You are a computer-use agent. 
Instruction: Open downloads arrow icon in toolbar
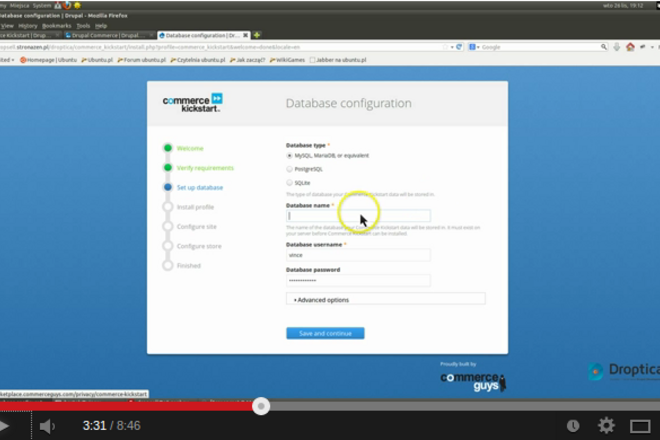617,47
